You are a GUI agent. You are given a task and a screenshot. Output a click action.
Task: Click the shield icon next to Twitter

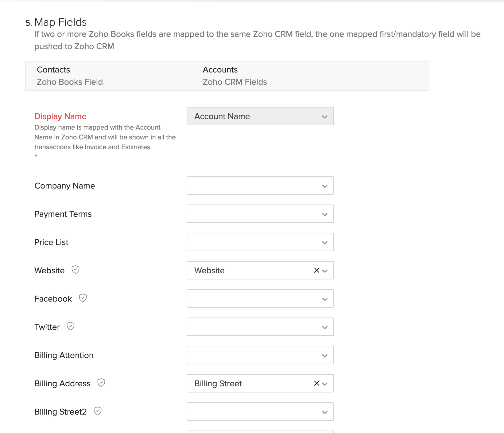click(71, 326)
